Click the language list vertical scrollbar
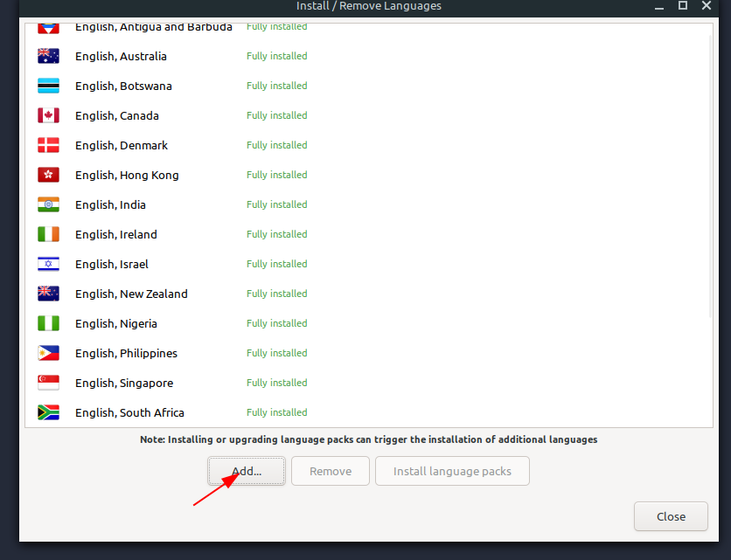Screen dimensions: 731x560 (711, 176)
